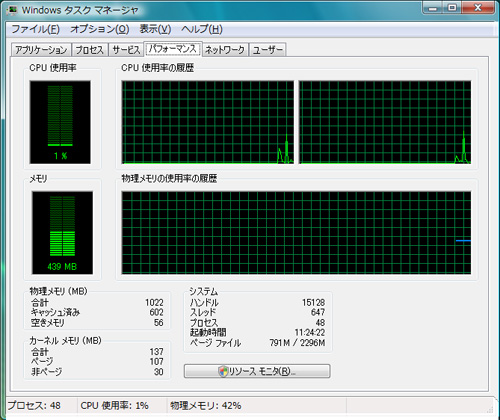Click the right CPU usage history graph
The width and height of the screenshot is (500, 420).
385,122
